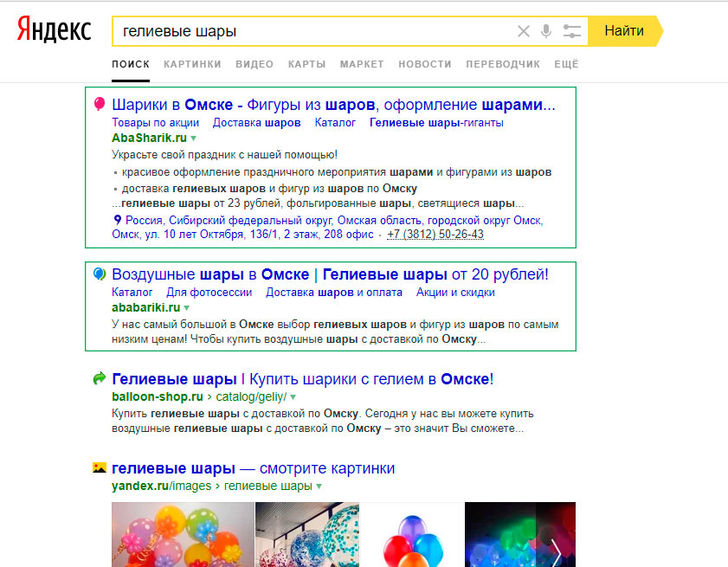728x567 pixels.
Task: Open dropdown arrow after yandex.ru/images path
Action: (x=319, y=486)
